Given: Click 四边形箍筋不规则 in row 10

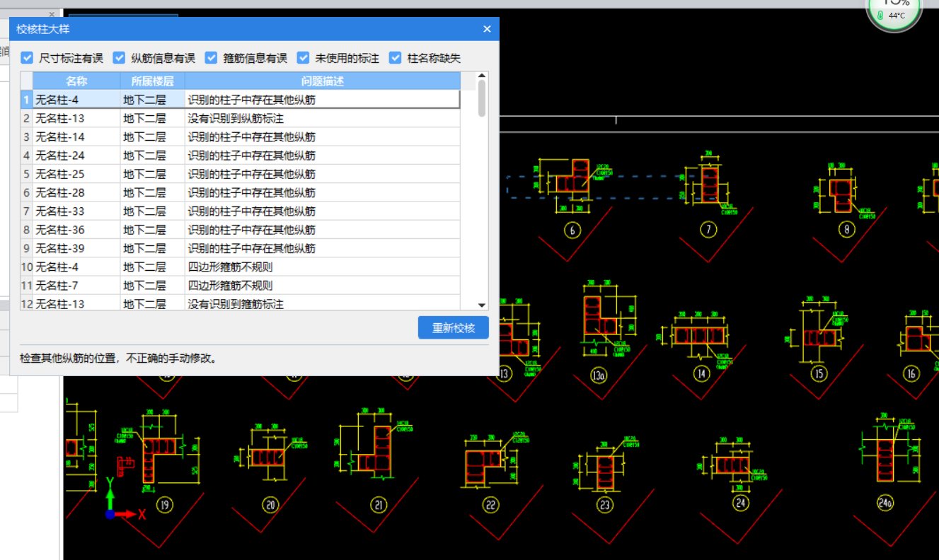Looking at the screenshot, I should pyautogui.click(x=323, y=267).
